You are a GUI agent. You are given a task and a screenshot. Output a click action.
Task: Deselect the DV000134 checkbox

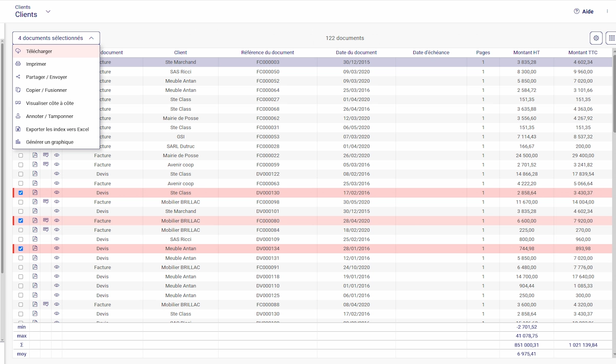click(x=21, y=249)
